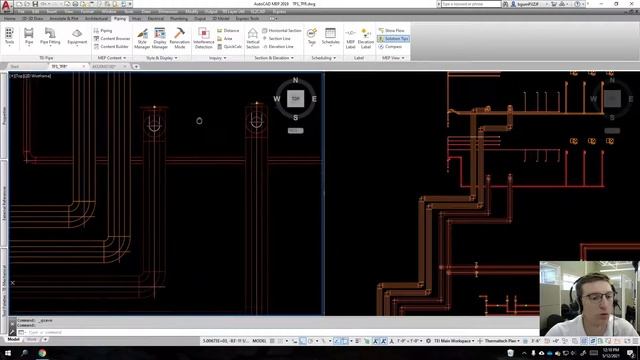Expand the Scheduling panel

[324, 58]
